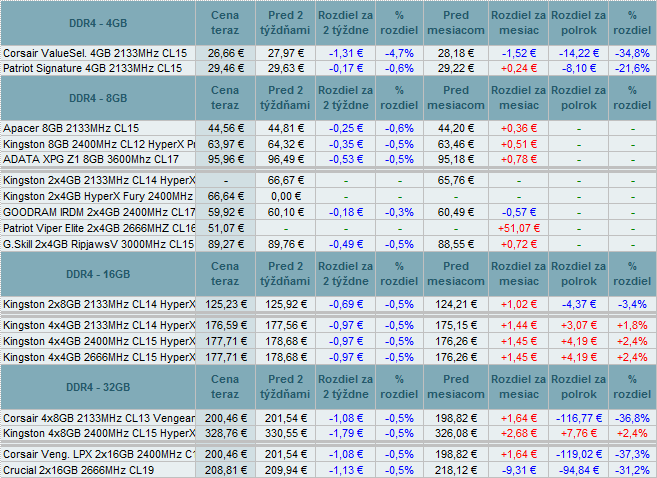Screen dimensions: 657x478
Task: Click the -119,02 € half-year difference
Action: tap(578, 454)
